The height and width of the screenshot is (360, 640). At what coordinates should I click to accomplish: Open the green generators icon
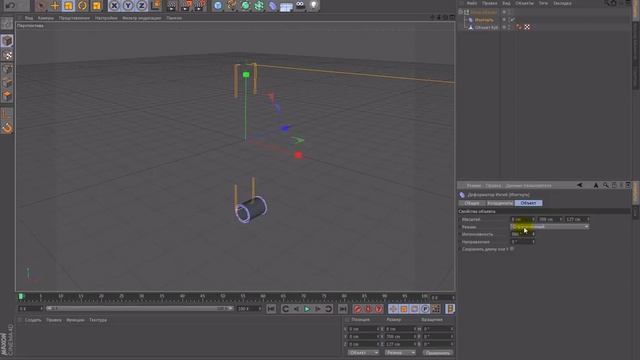click(245, 5)
